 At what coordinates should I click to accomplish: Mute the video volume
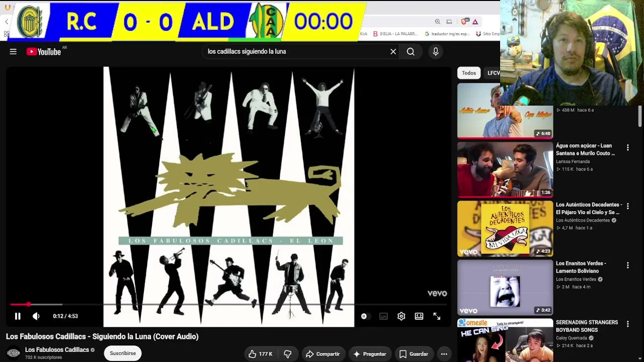point(36,316)
